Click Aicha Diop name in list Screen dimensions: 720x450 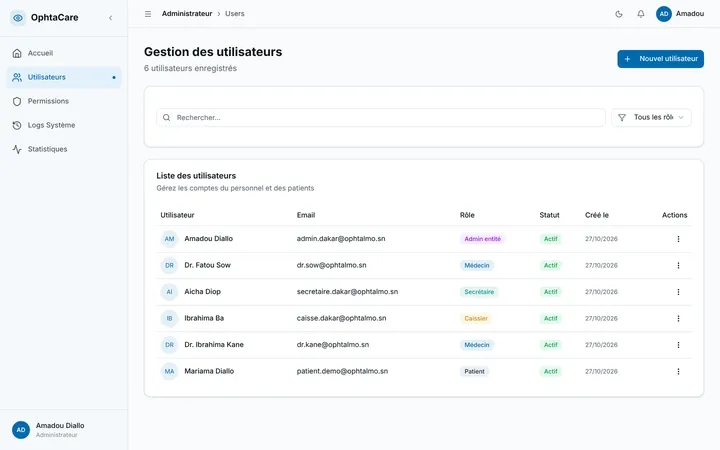(202, 292)
